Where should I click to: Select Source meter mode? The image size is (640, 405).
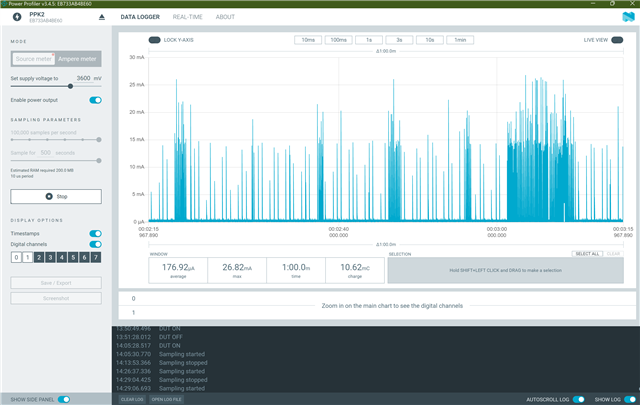click(33, 59)
